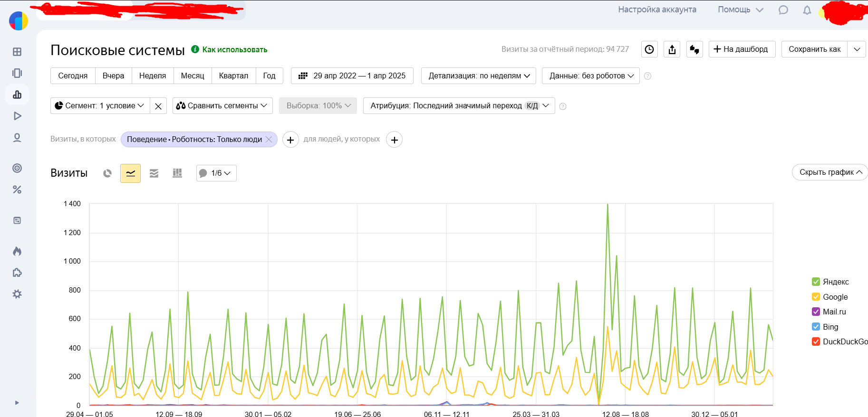Screen dimensions: 868x417
Task: Open Reports section in left sidebar
Action: (x=17, y=95)
